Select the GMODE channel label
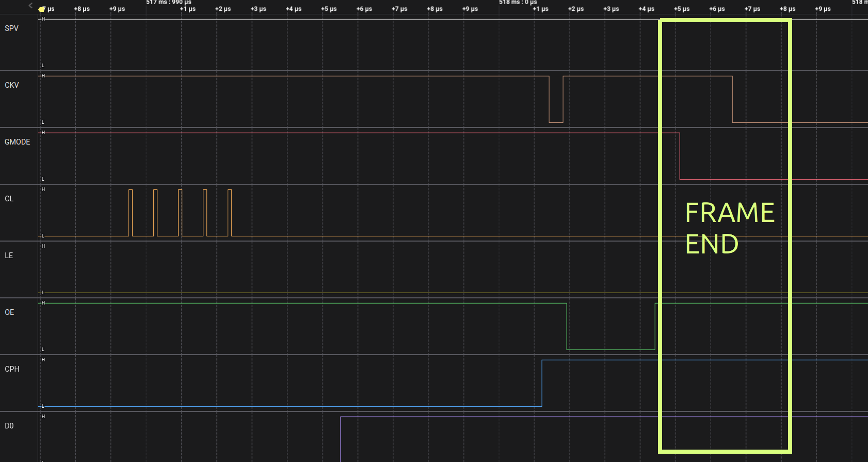Image resolution: width=868 pixels, height=462 pixels. (18, 142)
